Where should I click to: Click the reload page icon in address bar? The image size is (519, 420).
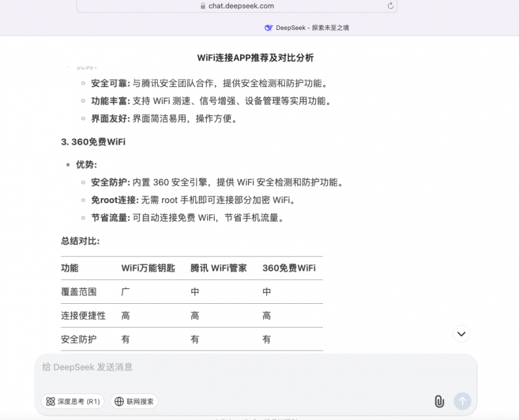pyautogui.click(x=391, y=6)
